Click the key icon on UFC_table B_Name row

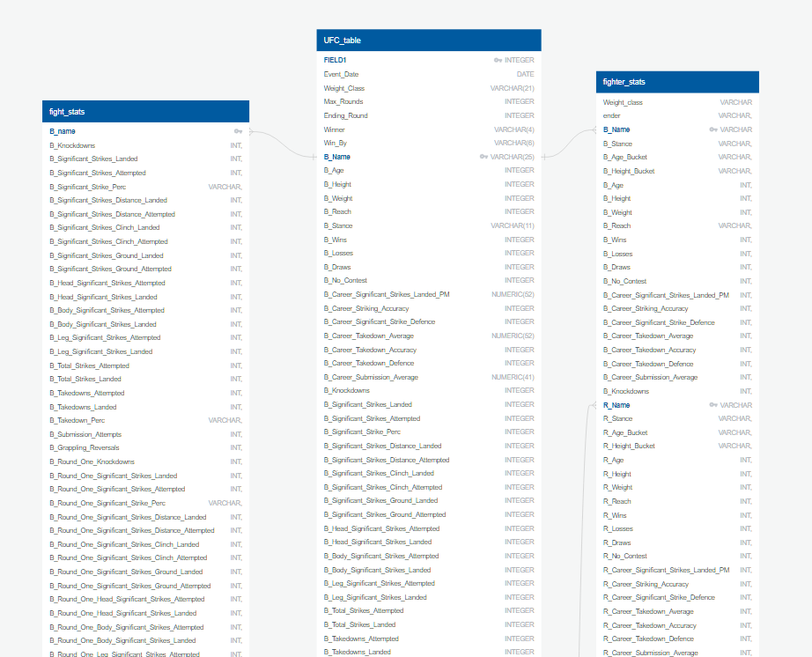[484, 157]
